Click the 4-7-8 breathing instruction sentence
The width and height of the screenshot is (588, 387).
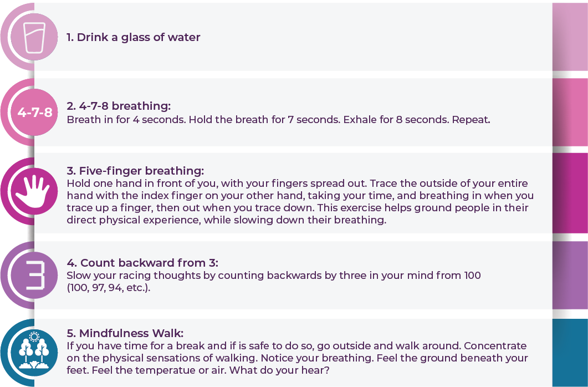pos(278,120)
